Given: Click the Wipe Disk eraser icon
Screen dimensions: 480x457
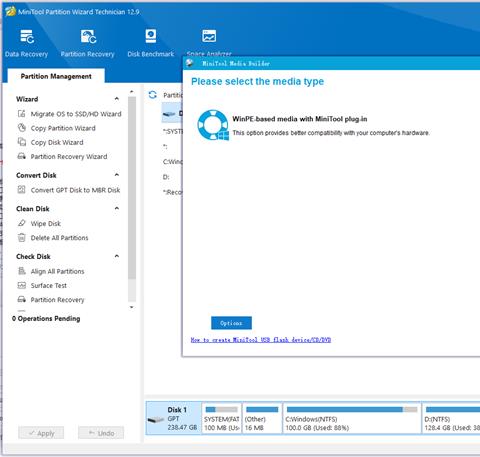Looking at the screenshot, I should point(21,223).
